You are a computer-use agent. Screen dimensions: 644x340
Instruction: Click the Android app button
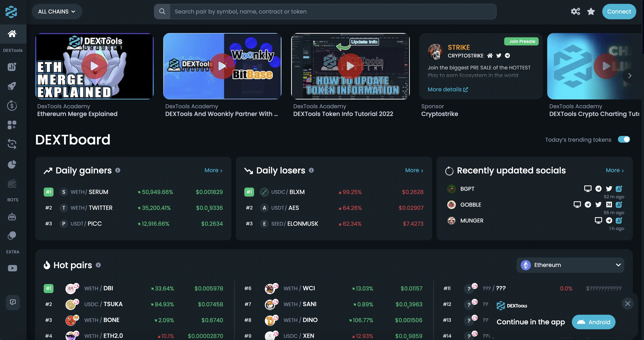594,322
